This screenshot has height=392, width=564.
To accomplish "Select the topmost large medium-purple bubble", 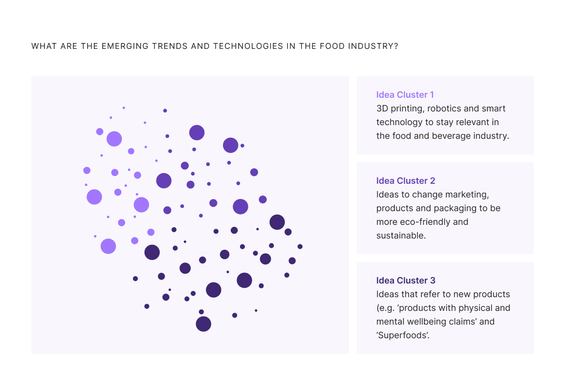I will pyautogui.click(x=197, y=133).
